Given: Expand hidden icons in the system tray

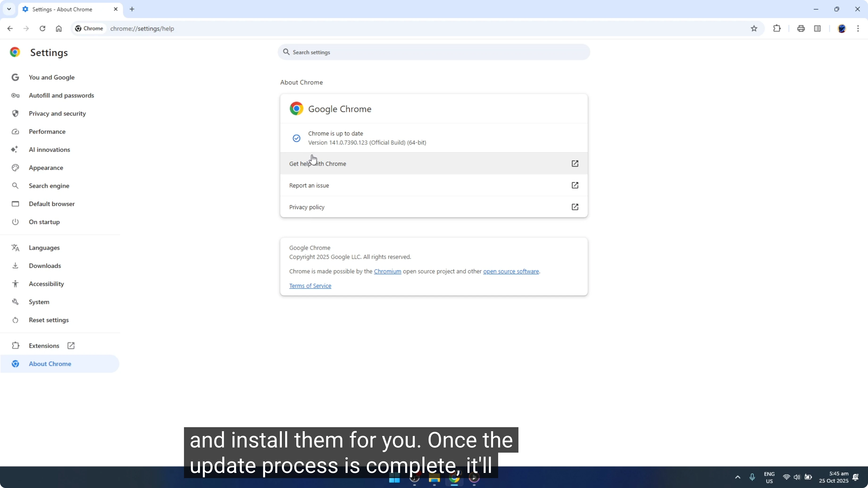Looking at the screenshot, I should click(x=737, y=477).
